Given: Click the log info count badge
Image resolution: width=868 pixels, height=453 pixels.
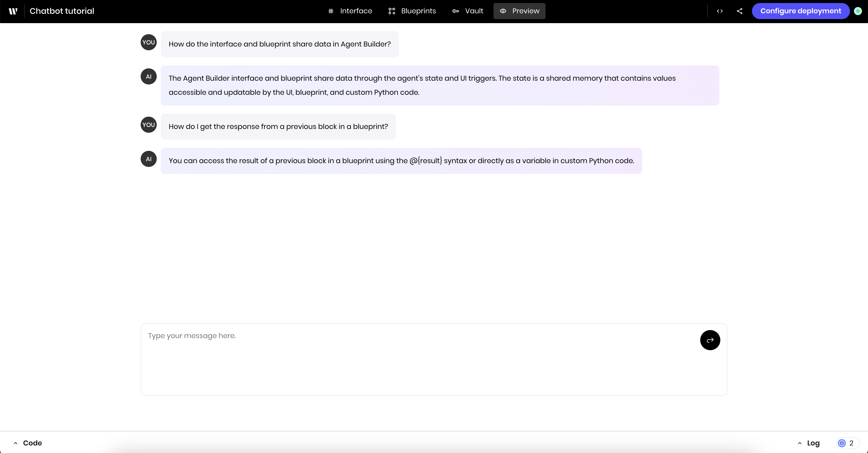Looking at the screenshot, I should 847,443.
